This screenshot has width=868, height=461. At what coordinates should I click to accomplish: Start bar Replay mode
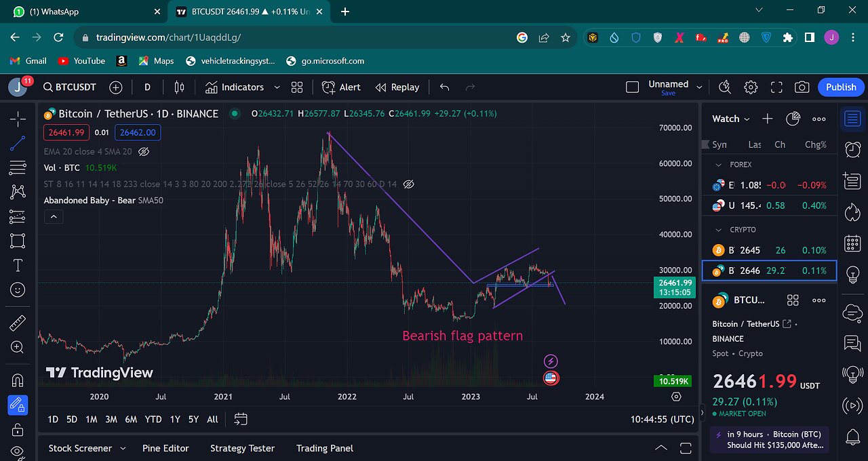[397, 87]
